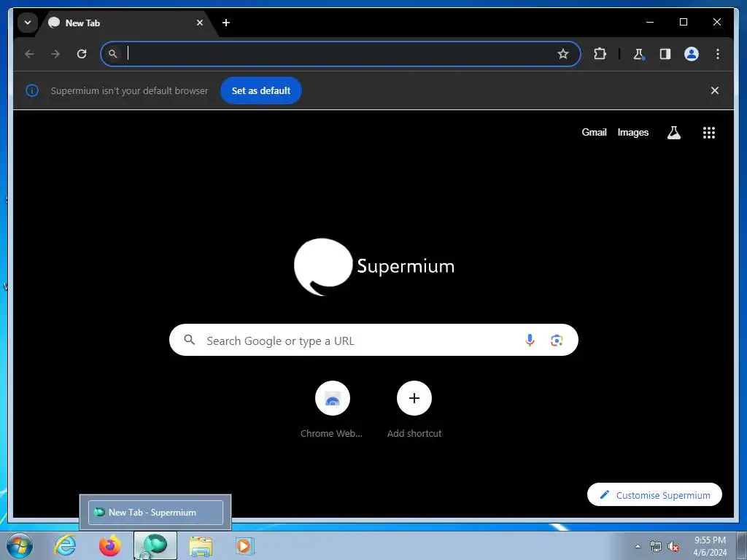The width and height of the screenshot is (747, 560).
Task: Select the New Tab - Supermium taskbar preview
Action: (155, 513)
